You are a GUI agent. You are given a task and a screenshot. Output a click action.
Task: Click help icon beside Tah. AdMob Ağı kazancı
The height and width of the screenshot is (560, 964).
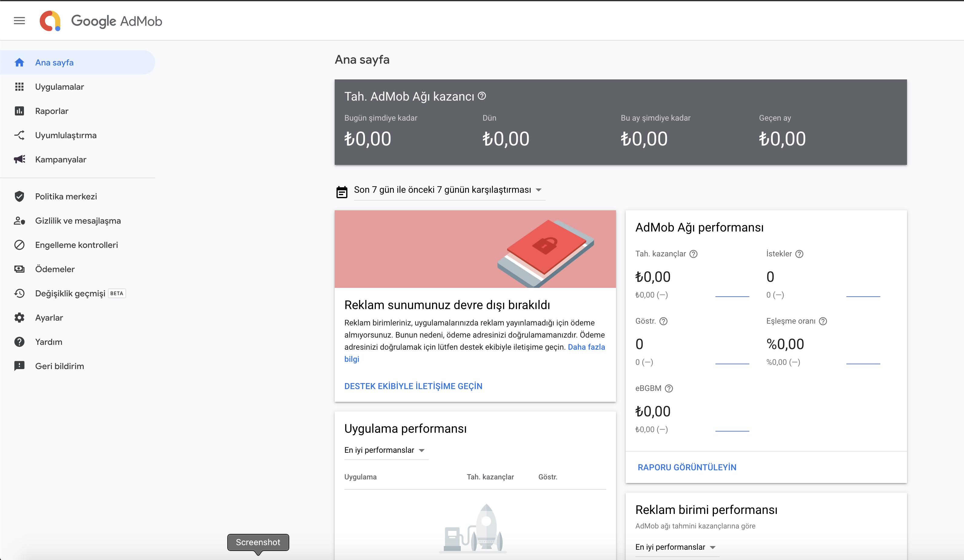pos(482,96)
